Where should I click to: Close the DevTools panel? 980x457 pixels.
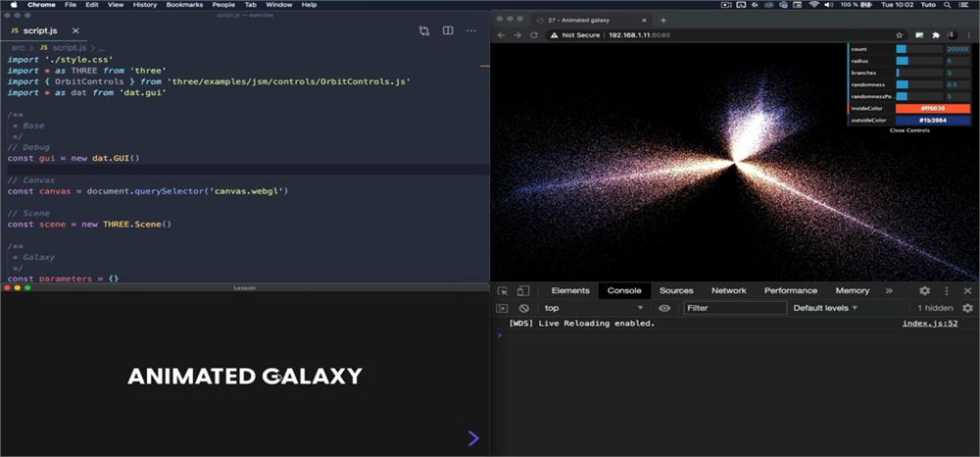(x=967, y=290)
